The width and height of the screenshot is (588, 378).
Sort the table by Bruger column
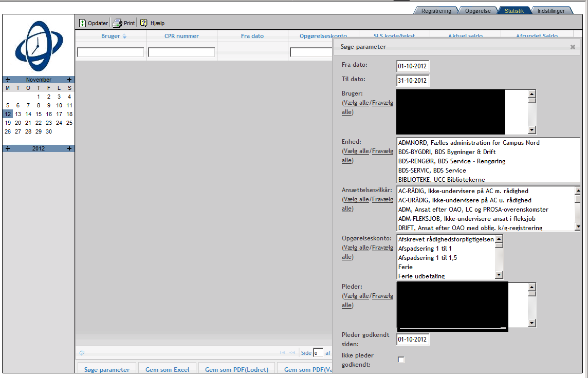(111, 36)
